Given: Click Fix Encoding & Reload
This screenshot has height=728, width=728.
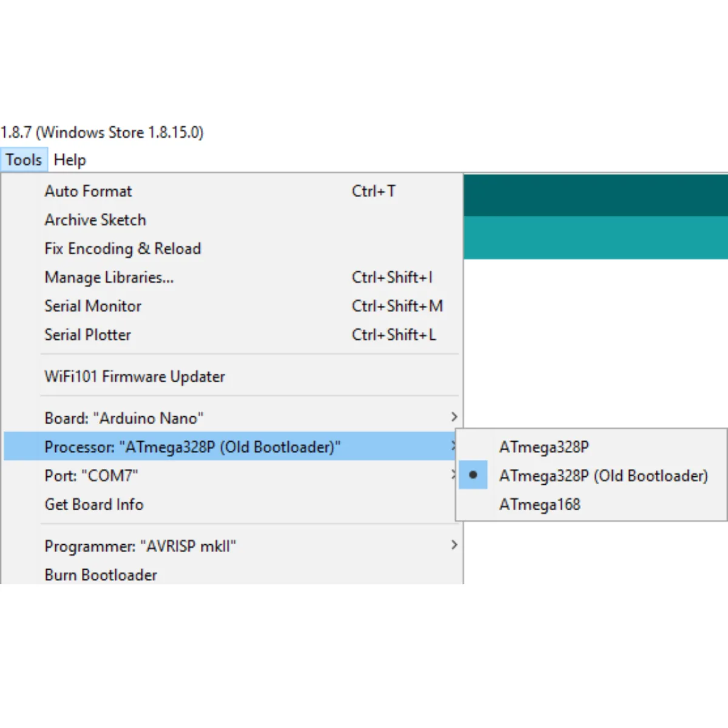Looking at the screenshot, I should click(232, 249).
